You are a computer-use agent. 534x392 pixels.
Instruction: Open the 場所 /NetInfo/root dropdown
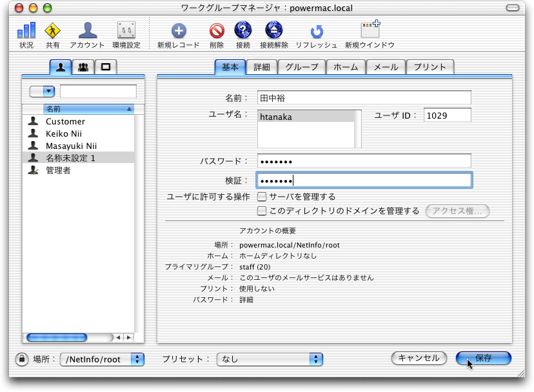(x=103, y=359)
